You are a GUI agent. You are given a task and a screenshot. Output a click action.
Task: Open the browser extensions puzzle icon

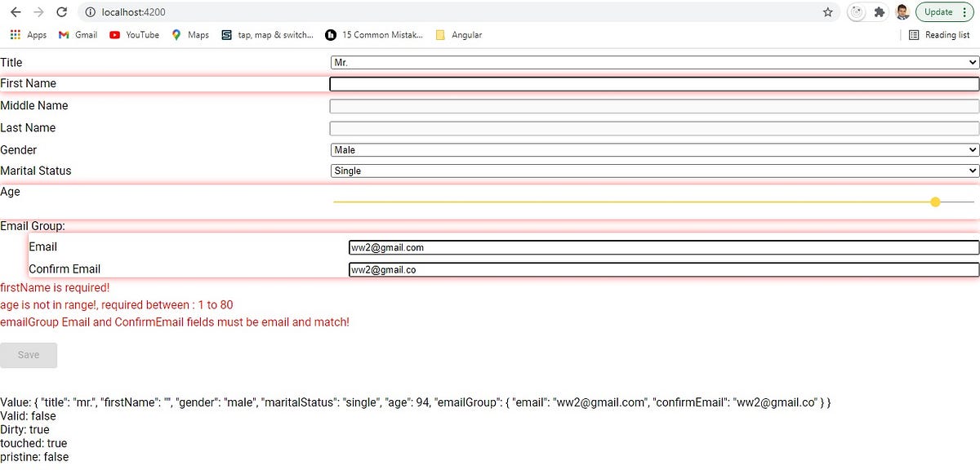tap(879, 12)
